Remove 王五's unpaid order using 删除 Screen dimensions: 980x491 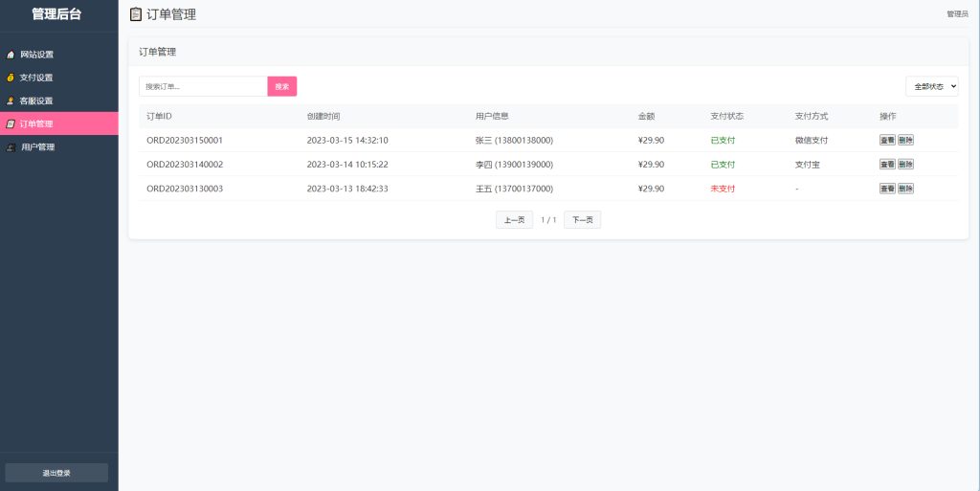905,189
